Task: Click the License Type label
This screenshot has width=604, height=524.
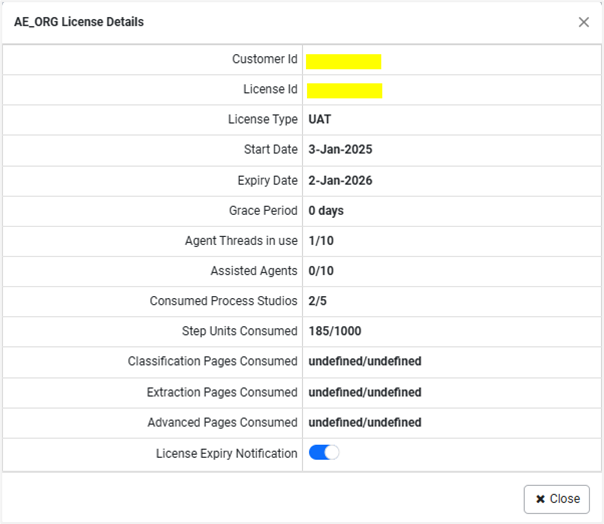Action: pos(262,120)
